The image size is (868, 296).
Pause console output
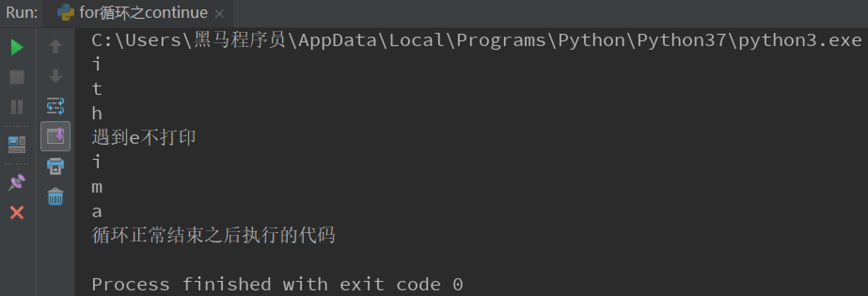pos(17,108)
